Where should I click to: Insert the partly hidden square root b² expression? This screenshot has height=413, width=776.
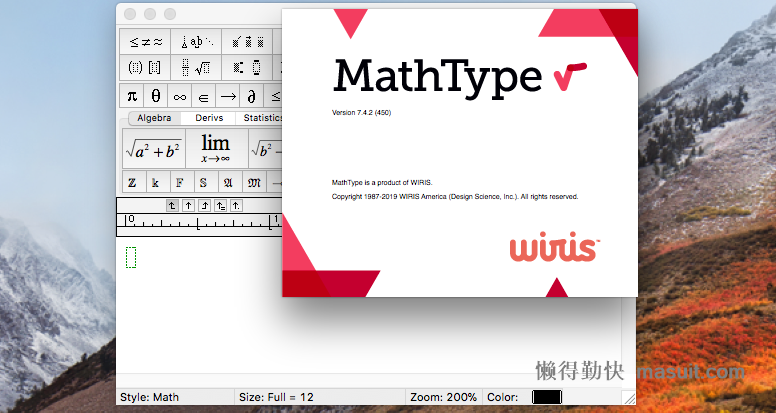click(266, 149)
